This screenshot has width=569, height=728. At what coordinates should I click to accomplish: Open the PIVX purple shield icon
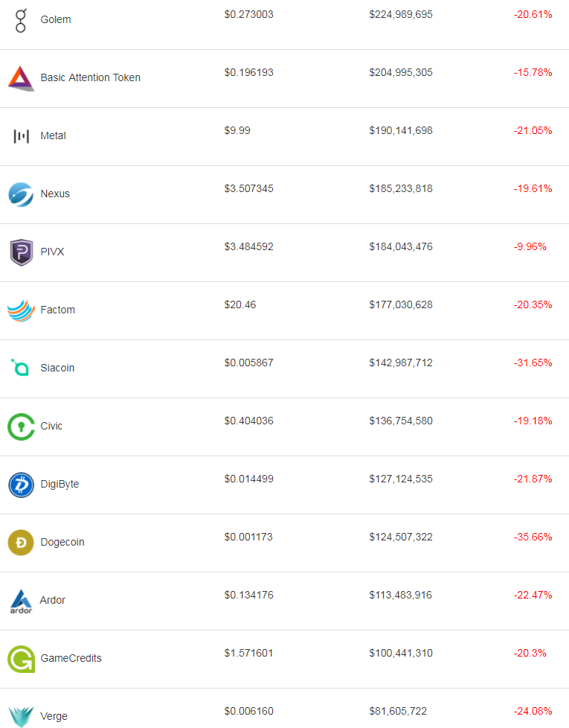tap(21, 252)
